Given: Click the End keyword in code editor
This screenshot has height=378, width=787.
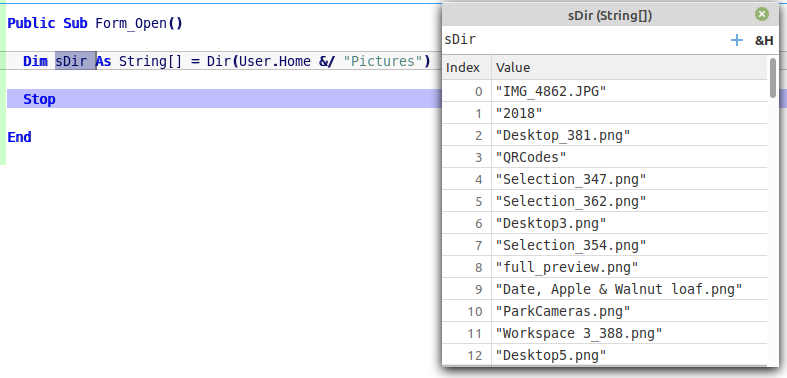Looking at the screenshot, I should pos(19,137).
